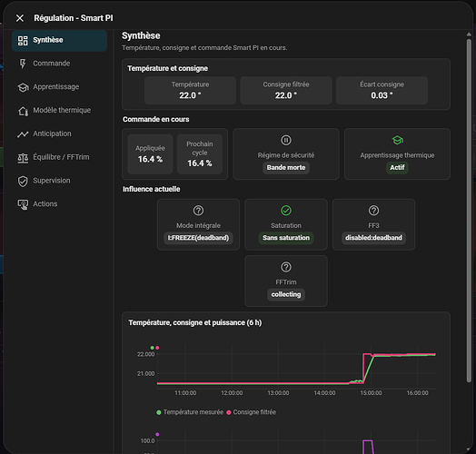The height and width of the screenshot is (454, 476).
Task: Click the question mark icon above FF3
Action: (373, 211)
